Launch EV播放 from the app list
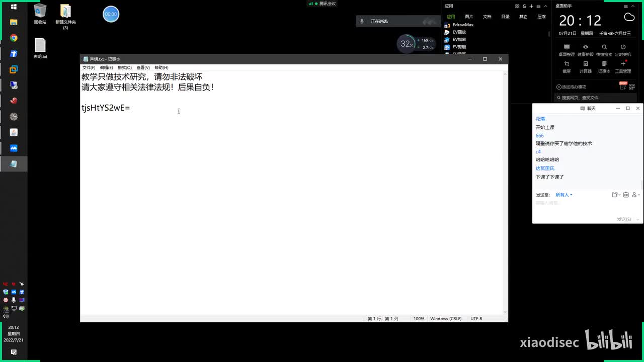 coord(455,32)
